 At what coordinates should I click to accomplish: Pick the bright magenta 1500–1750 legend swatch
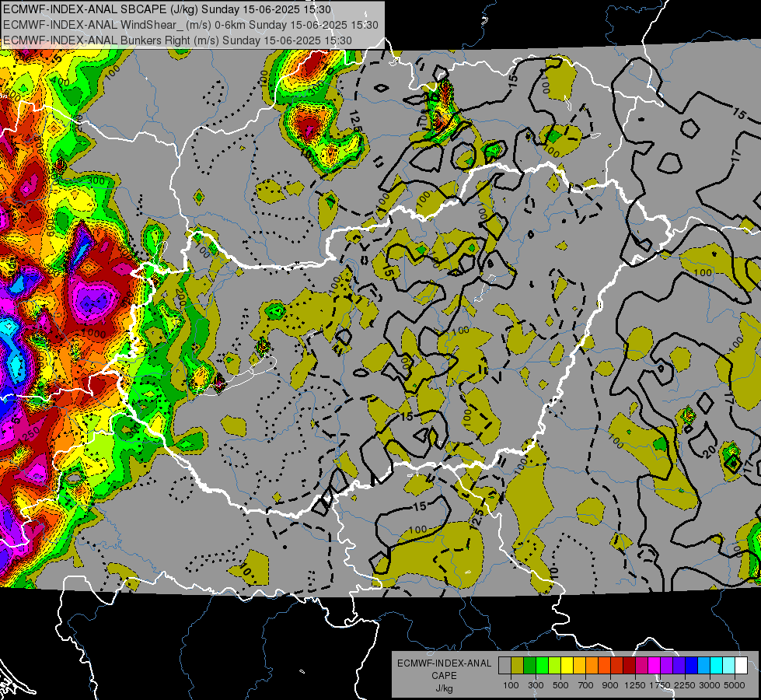point(655,666)
